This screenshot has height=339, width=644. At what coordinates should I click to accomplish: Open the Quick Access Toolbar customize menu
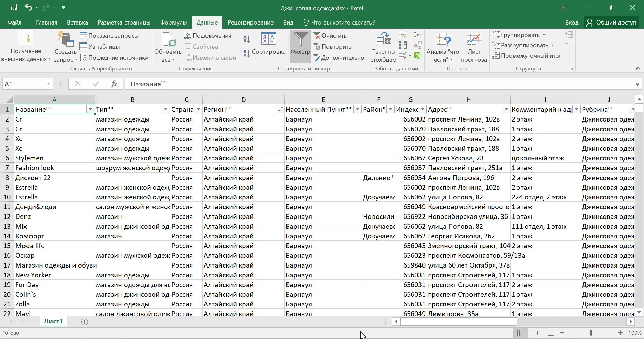point(63,7)
